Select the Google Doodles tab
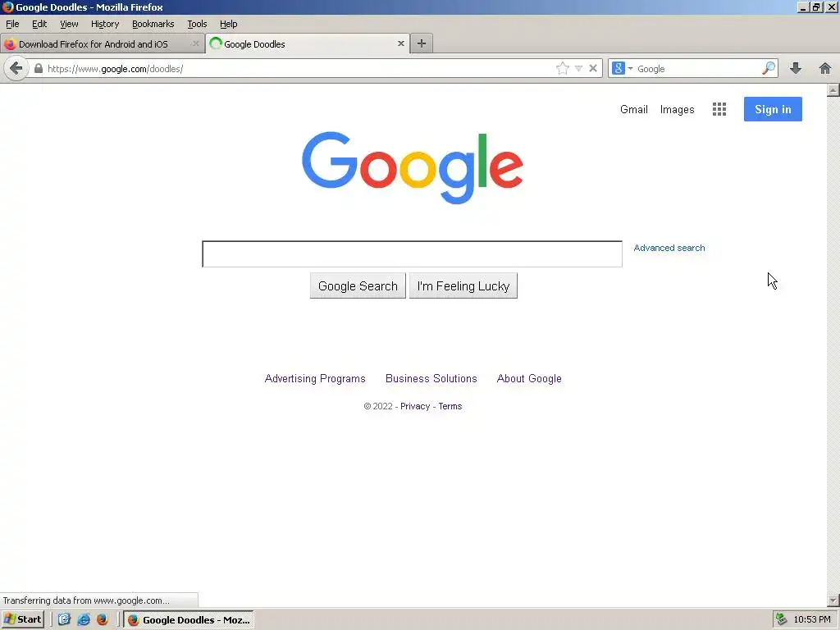840x630 pixels. click(254, 44)
